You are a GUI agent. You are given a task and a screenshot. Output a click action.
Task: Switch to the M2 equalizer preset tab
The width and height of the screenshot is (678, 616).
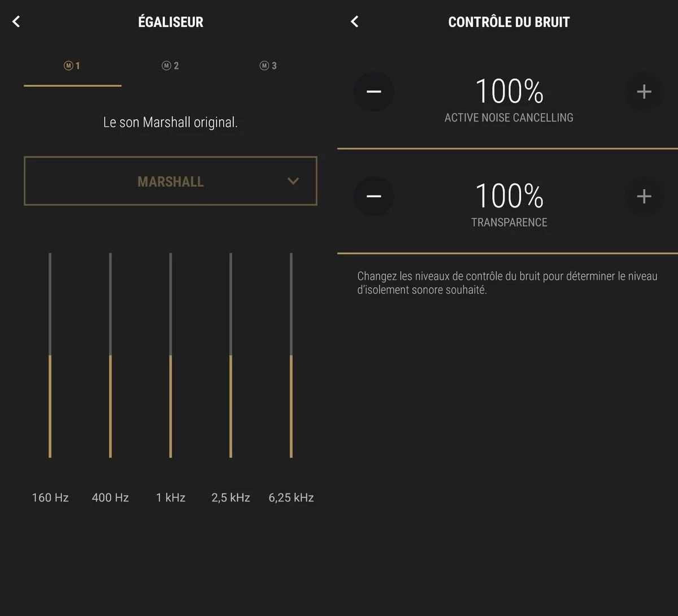point(170,66)
